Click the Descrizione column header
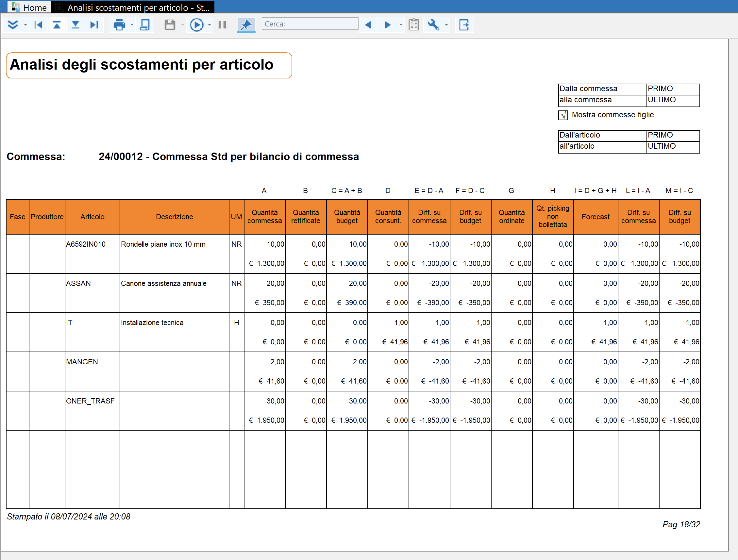The width and height of the screenshot is (738, 560). click(175, 217)
